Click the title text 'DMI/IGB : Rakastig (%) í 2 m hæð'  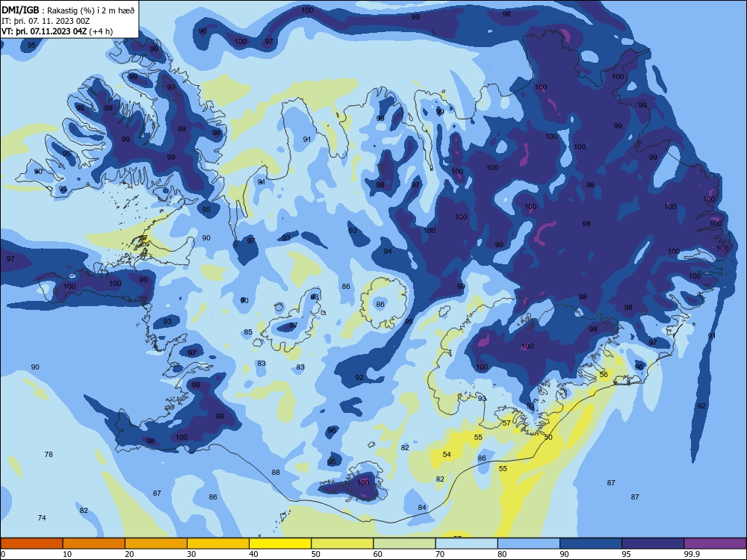[x=68, y=10]
